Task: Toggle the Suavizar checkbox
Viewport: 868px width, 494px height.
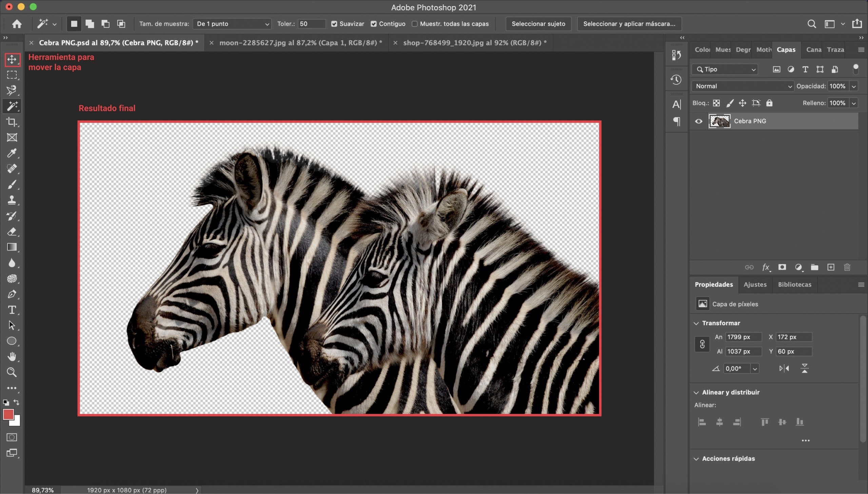Action: point(334,24)
